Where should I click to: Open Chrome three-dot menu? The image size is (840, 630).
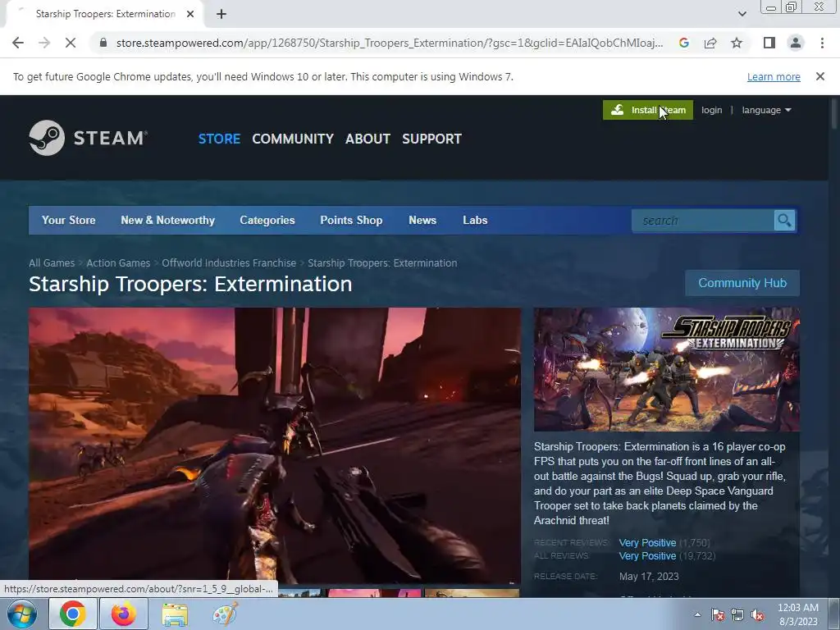tap(822, 43)
